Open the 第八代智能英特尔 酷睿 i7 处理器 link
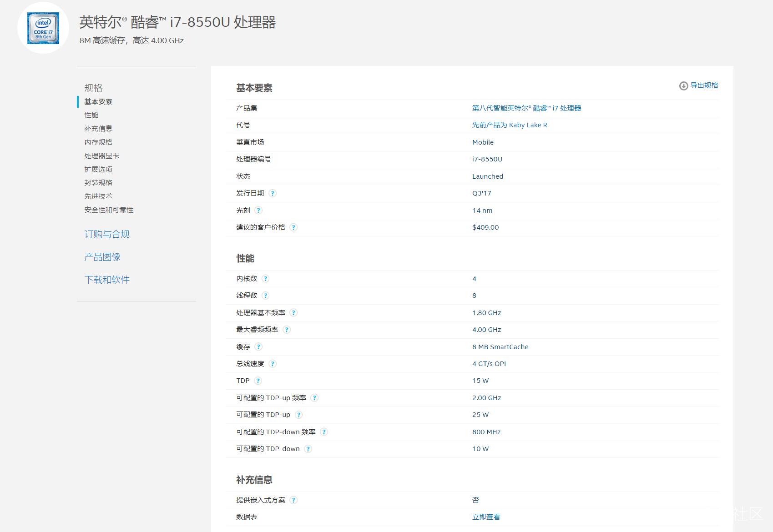This screenshot has width=773, height=532. coord(526,108)
